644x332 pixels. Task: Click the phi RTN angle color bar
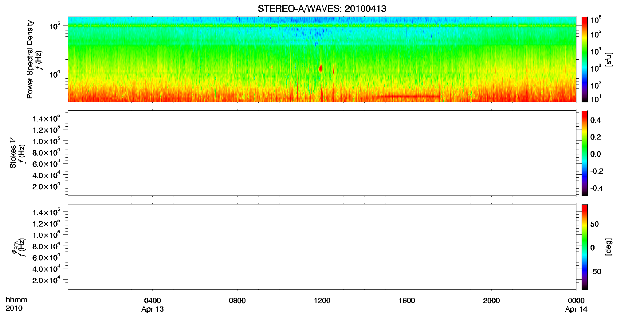tap(585, 247)
